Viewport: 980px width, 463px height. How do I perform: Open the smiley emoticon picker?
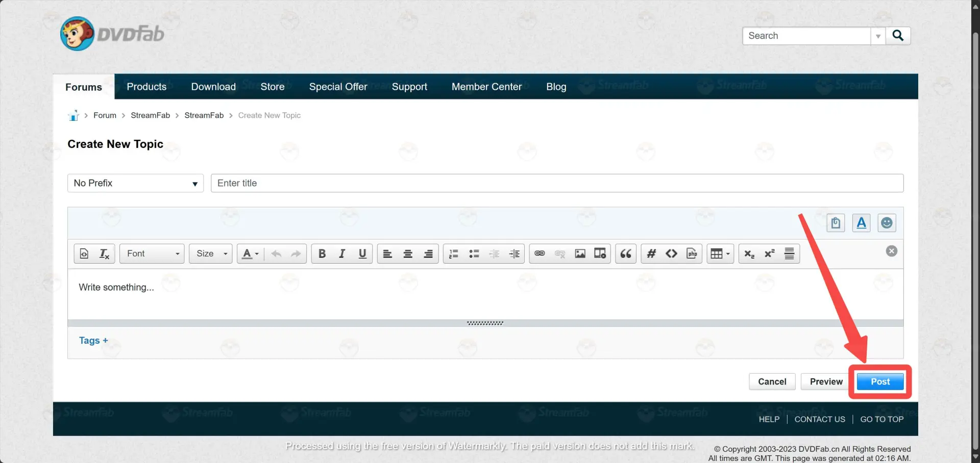coord(887,223)
